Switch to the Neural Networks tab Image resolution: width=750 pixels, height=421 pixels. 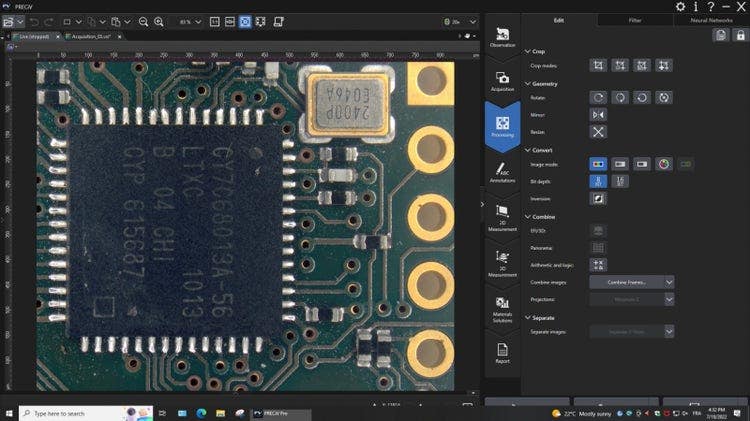711,19
